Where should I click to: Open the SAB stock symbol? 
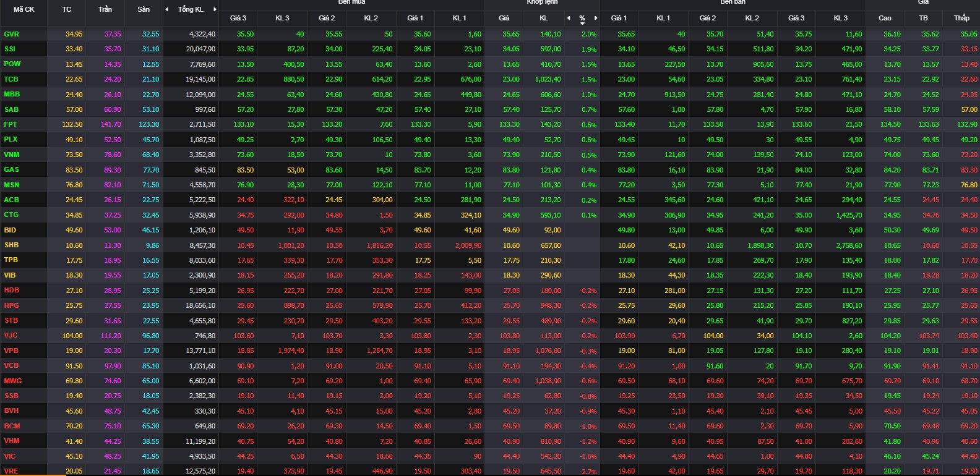point(11,109)
